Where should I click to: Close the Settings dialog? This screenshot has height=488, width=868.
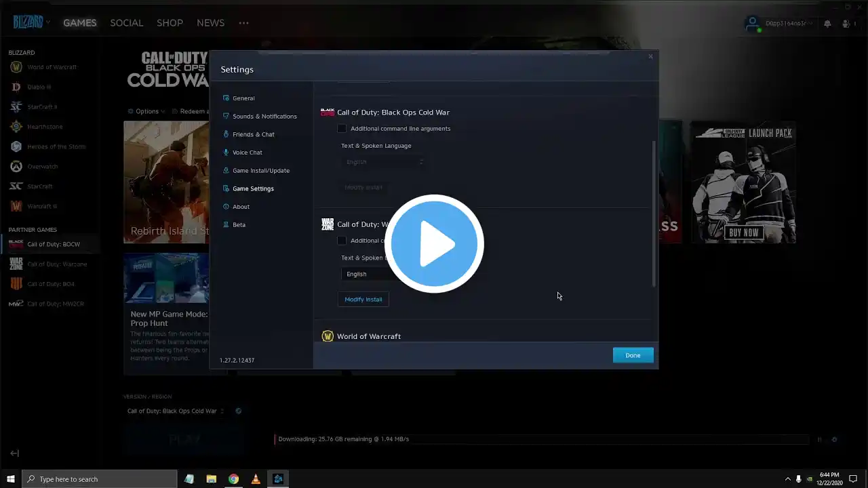(650, 56)
